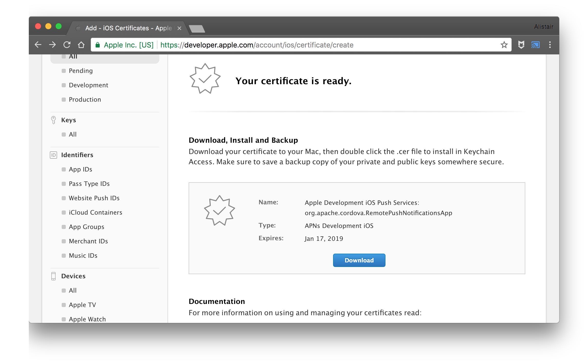Open the Chrome three-dot menu
588x364 pixels.
(550, 45)
